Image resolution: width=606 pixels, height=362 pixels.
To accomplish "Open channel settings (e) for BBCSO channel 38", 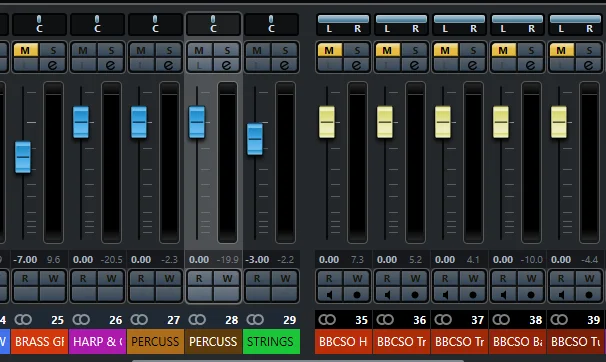I will [x=530, y=65].
